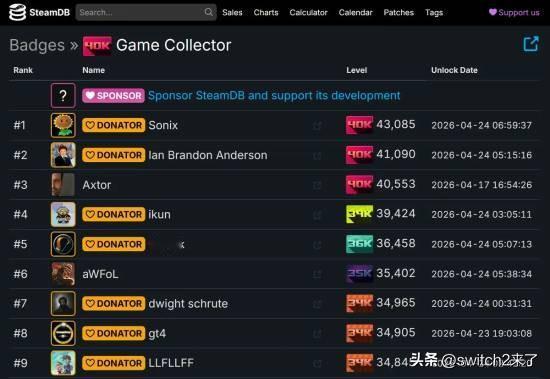Click the external link icon in Sonix row

click(x=317, y=126)
